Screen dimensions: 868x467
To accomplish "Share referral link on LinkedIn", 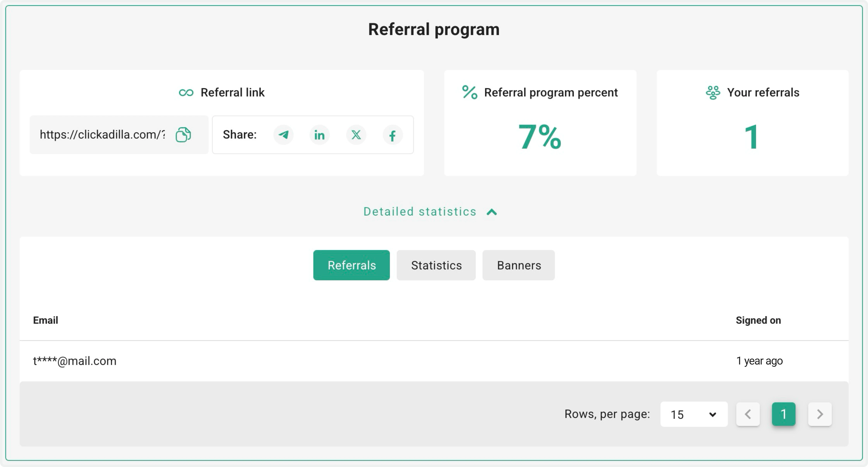I will click(x=320, y=135).
